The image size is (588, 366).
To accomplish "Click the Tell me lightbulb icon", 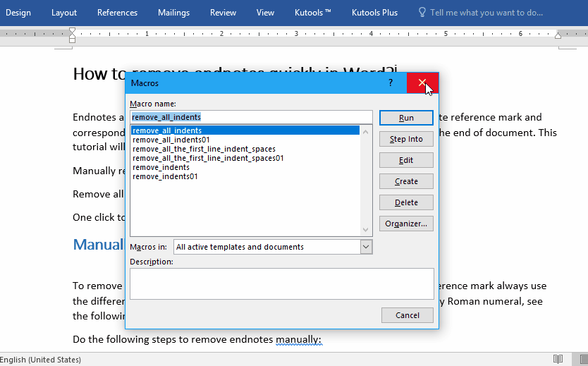I will [x=422, y=13].
